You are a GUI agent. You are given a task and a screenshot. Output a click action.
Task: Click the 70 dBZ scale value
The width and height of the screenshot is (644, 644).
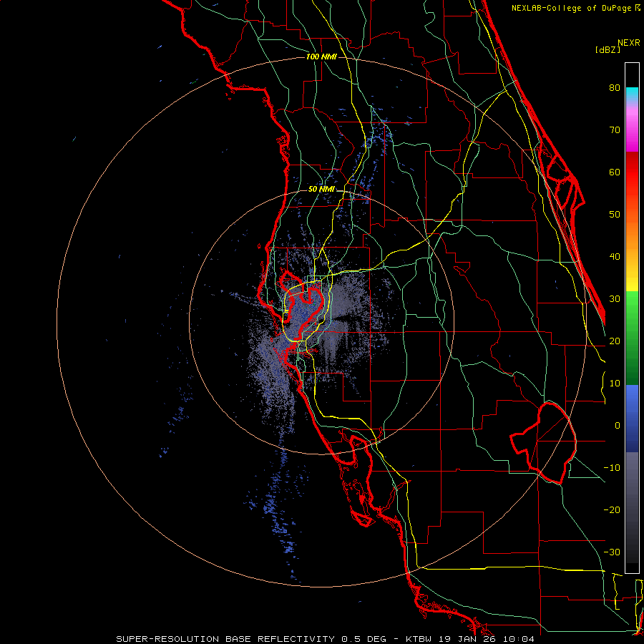[x=615, y=130]
